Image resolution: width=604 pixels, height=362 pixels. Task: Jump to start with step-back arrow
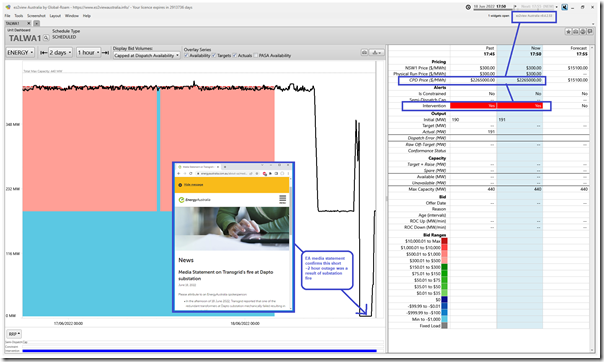click(x=44, y=52)
